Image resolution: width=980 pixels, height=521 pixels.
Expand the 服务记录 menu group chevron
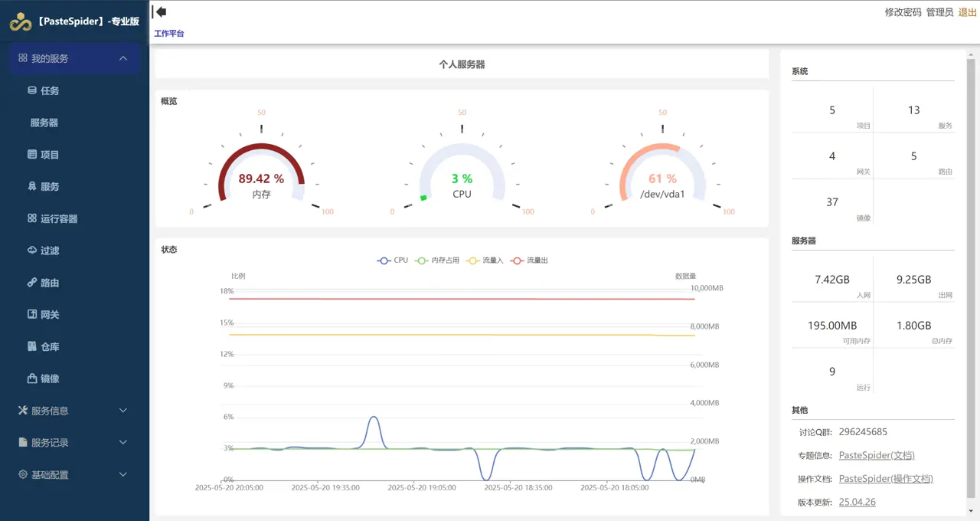tap(123, 443)
